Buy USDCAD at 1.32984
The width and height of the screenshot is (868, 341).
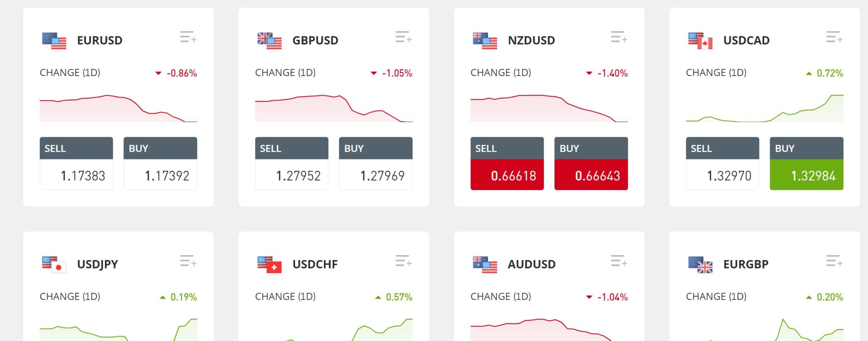pyautogui.click(x=807, y=163)
